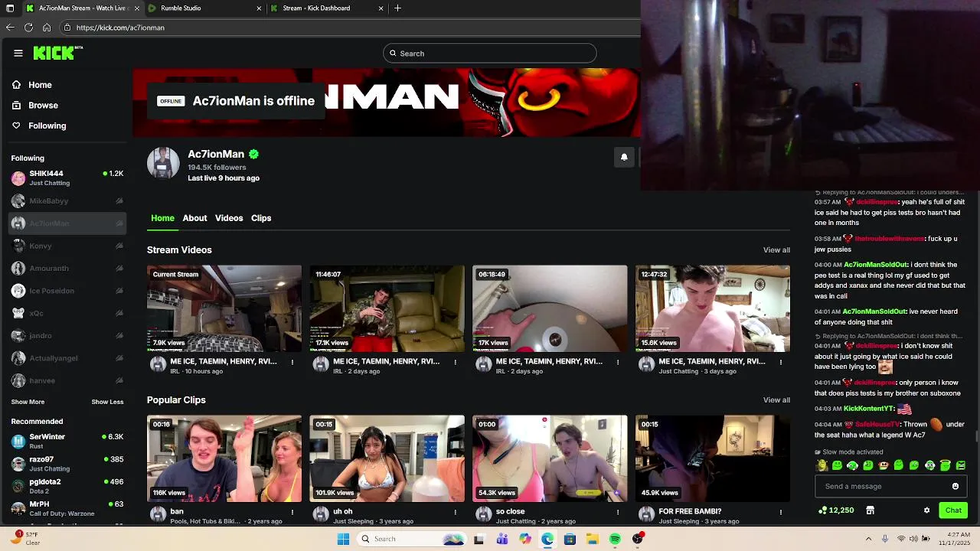
Task: Insert the Shrek emote from quick emotes
Action: (x=822, y=465)
